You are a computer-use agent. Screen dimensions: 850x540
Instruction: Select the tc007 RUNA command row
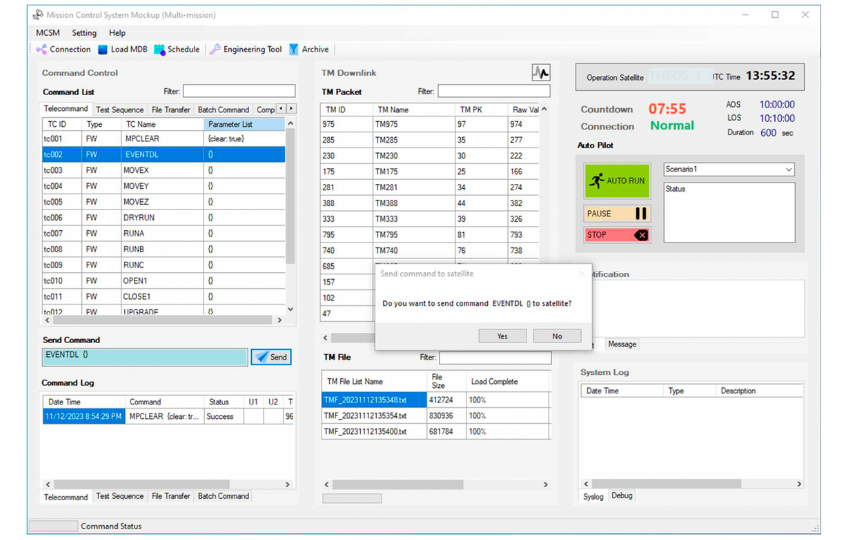pos(136,233)
